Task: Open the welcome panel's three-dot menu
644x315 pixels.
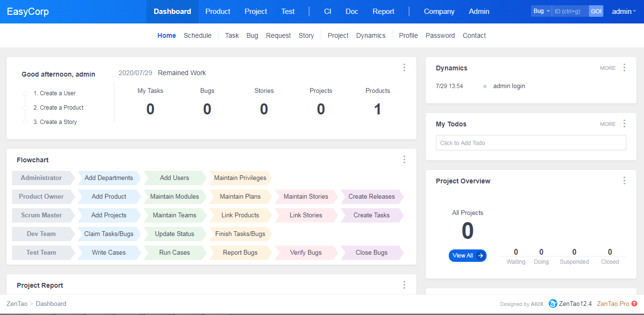Action: (x=404, y=67)
